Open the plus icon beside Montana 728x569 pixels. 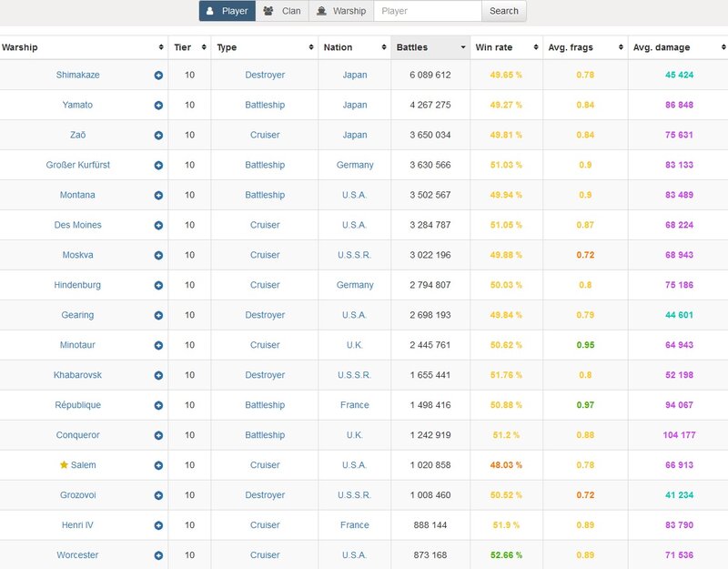(158, 196)
